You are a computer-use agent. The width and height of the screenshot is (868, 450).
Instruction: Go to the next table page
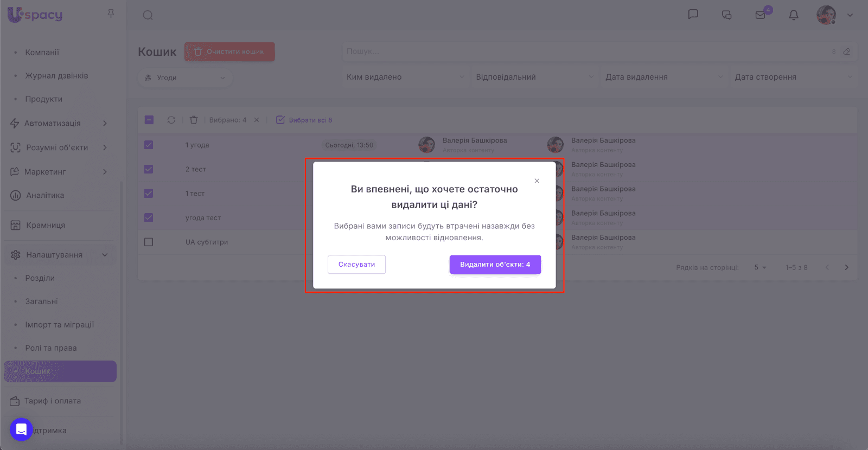point(847,267)
